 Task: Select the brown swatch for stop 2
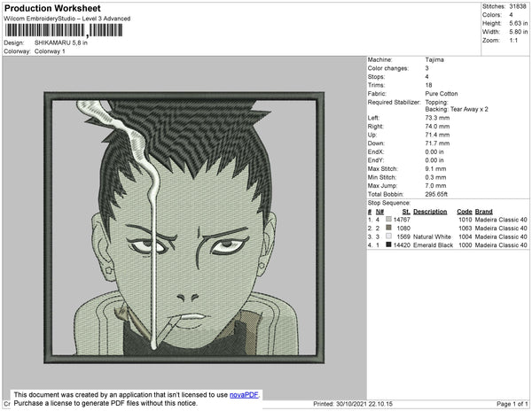(388, 228)
